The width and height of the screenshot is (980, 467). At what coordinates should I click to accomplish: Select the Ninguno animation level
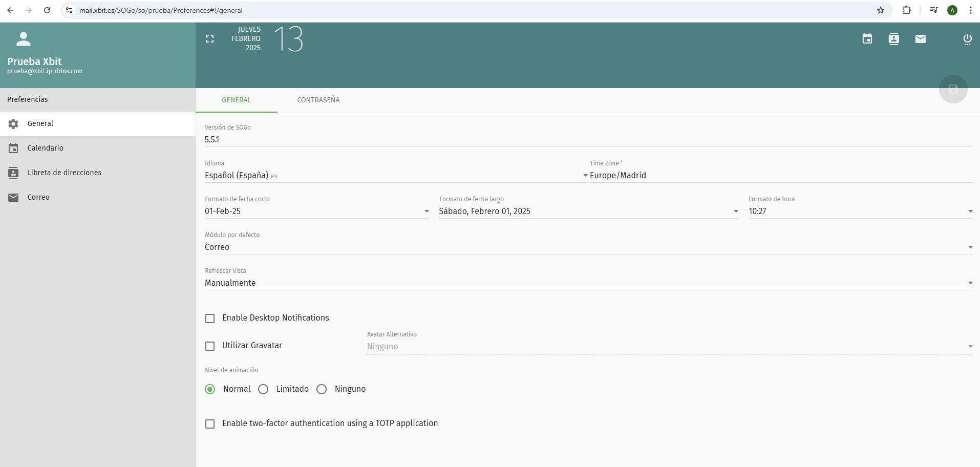[322, 389]
